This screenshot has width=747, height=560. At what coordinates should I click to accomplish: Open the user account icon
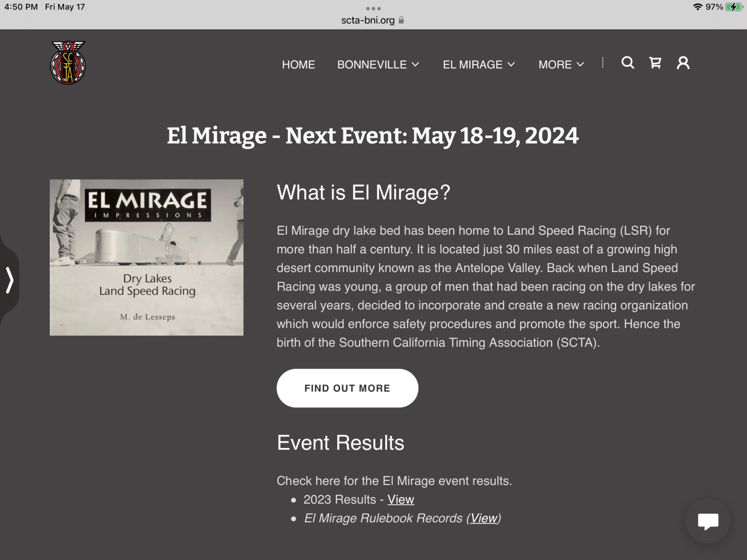[x=683, y=63]
